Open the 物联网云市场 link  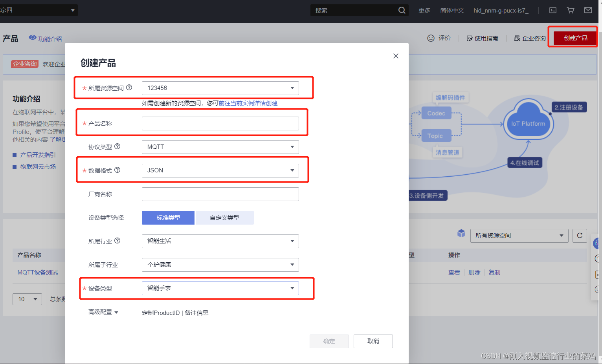[x=38, y=167]
